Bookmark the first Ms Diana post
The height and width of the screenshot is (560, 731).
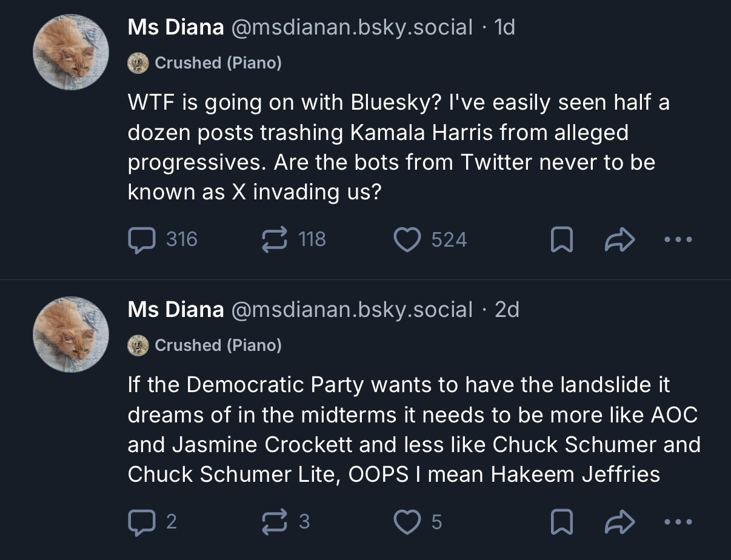click(561, 241)
